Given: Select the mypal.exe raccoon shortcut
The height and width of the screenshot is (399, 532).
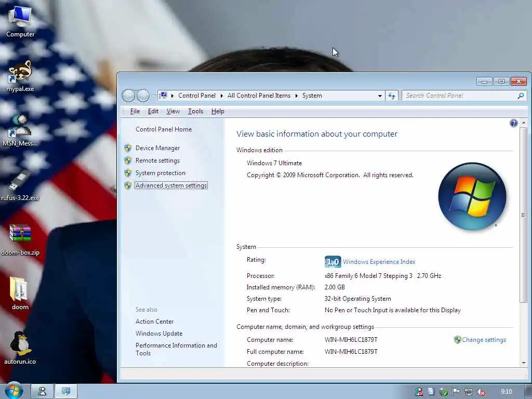Looking at the screenshot, I should coord(20,76).
